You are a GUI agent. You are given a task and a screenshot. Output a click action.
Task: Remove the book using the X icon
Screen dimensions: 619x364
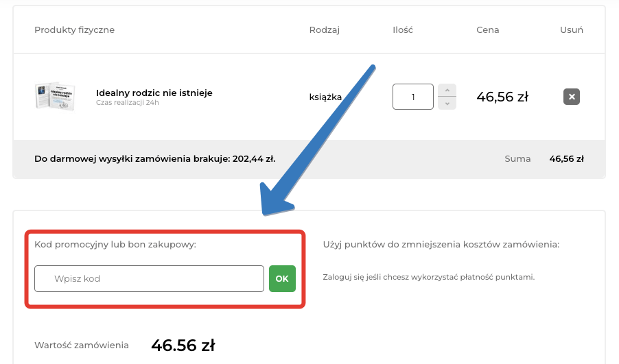571,97
